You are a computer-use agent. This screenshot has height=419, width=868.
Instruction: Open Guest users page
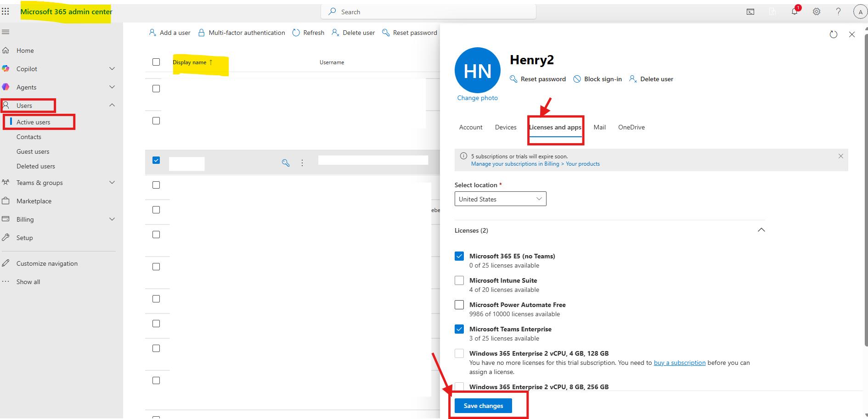pyautogui.click(x=33, y=151)
